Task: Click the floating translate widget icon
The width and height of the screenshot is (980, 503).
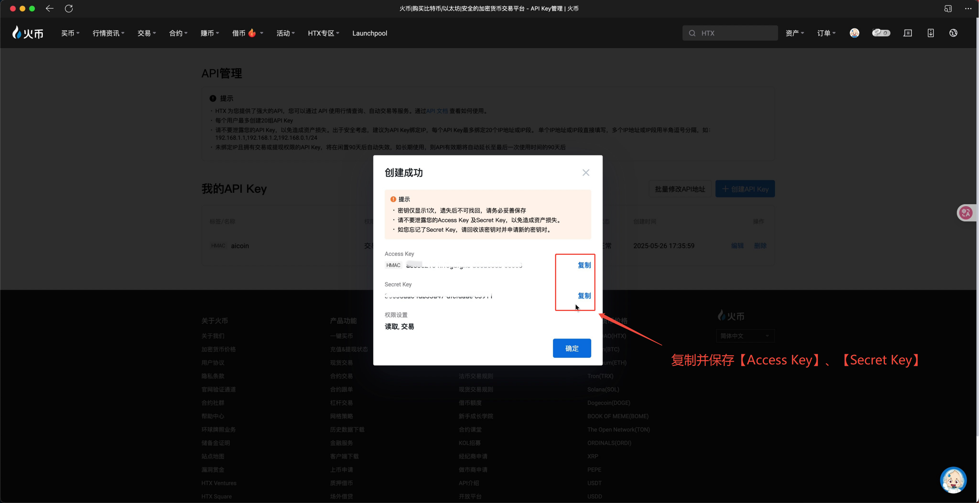Action: (x=966, y=213)
